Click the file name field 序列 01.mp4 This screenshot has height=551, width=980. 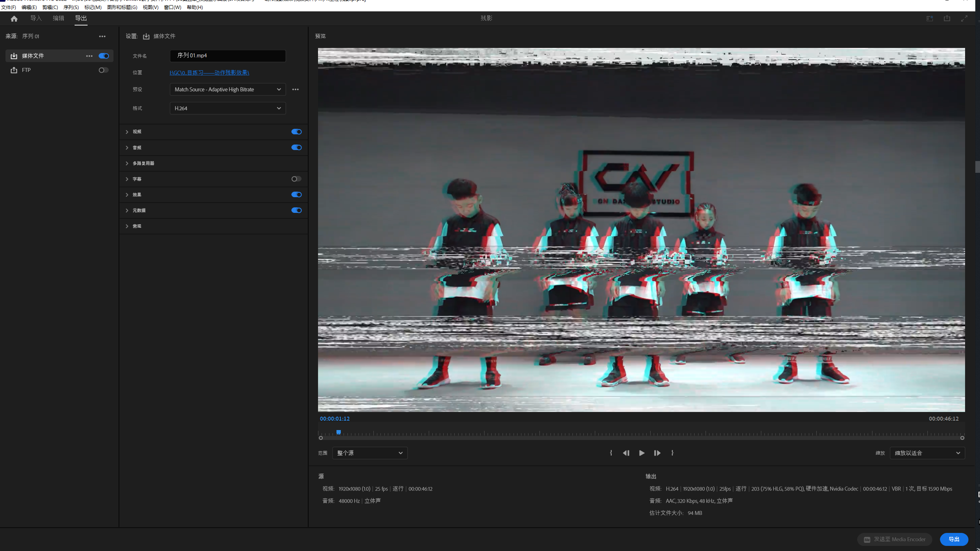pos(227,56)
